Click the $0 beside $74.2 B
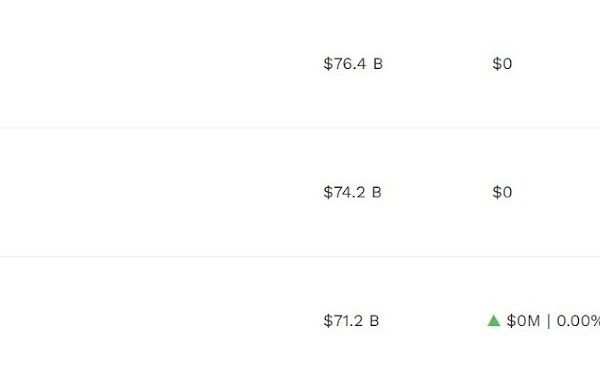Image resolution: width=600 pixels, height=379 pixels. (502, 192)
